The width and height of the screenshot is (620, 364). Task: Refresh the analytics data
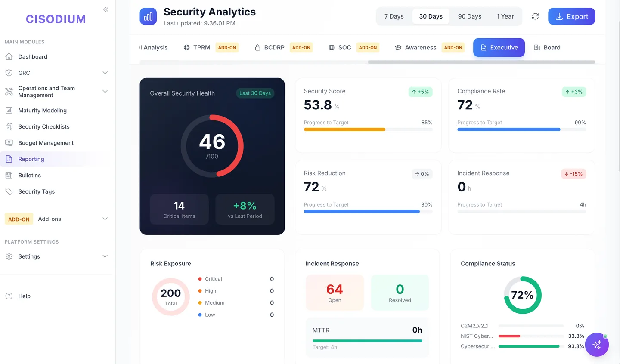pyautogui.click(x=535, y=16)
